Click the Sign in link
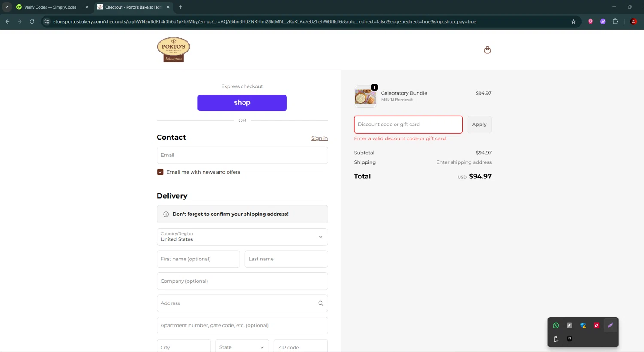Image resolution: width=644 pixels, height=352 pixels. tap(319, 138)
